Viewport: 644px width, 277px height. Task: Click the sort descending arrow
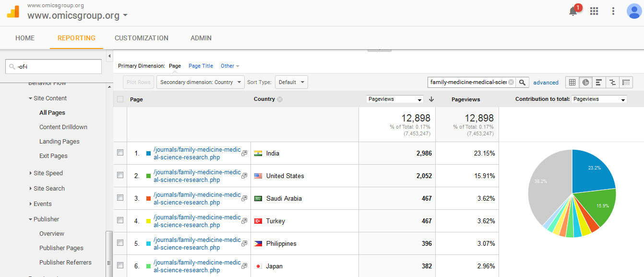pyautogui.click(x=431, y=99)
